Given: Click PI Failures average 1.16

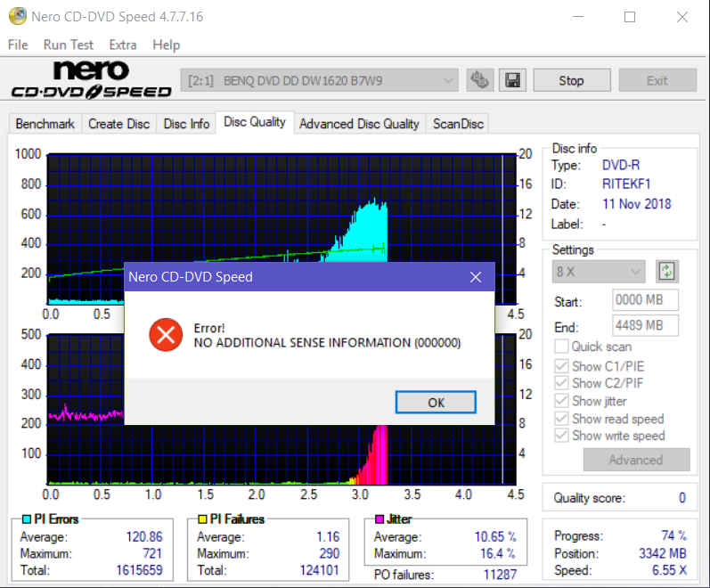Looking at the screenshot, I should 328,536.
